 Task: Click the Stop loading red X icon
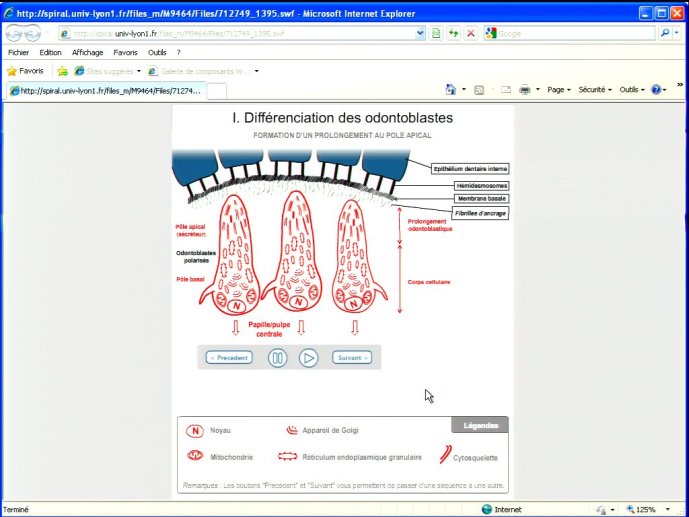[471, 33]
